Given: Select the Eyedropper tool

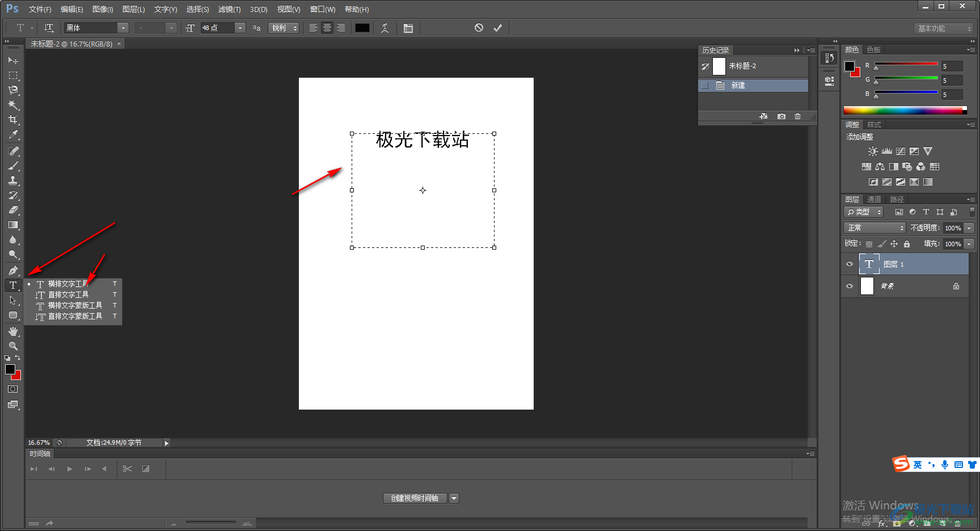Looking at the screenshot, I should [13, 134].
